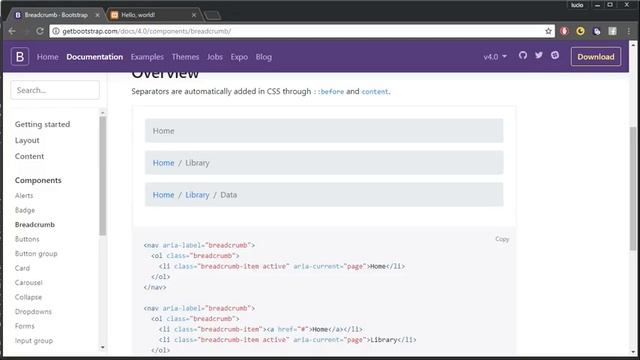Open Card in the sidebar
The width and height of the screenshot is (640, 360).
coord(22,268)
